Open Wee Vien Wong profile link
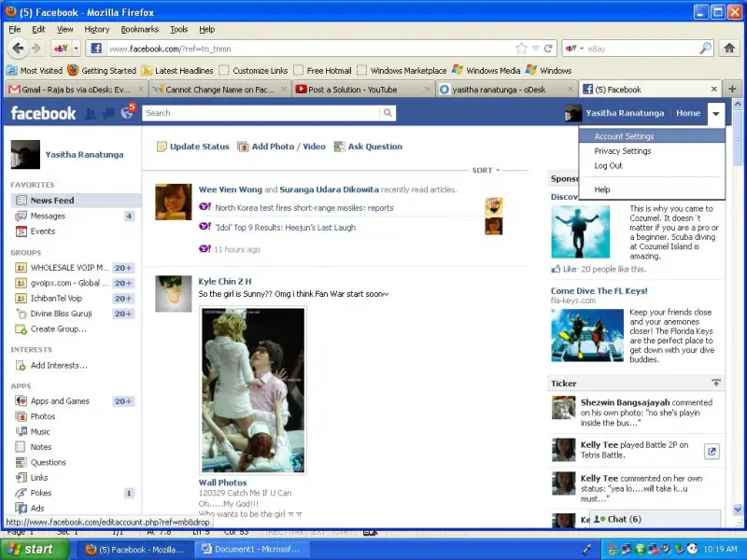 coord(230,189)
